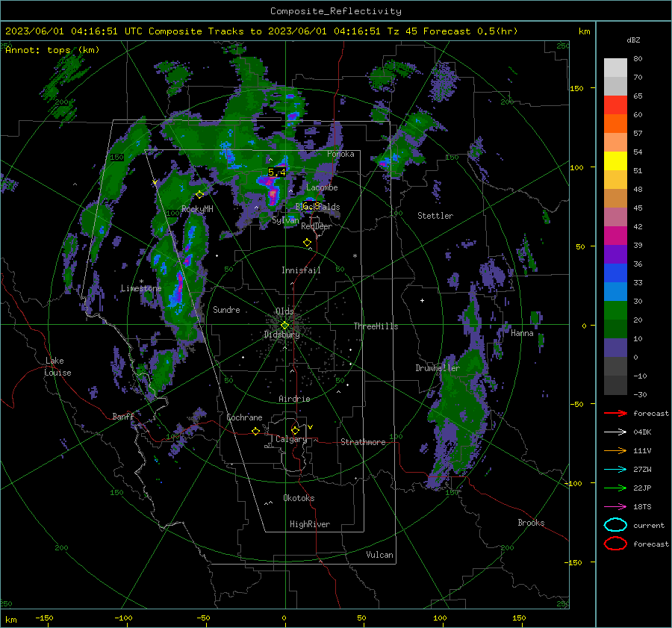
Task: Click the yellow diamond marker near RockyMH
Action: tap(199, 195)
